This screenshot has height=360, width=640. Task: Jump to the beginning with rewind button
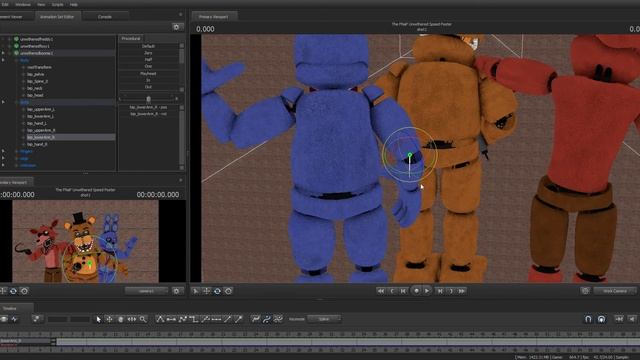(381, 291)
